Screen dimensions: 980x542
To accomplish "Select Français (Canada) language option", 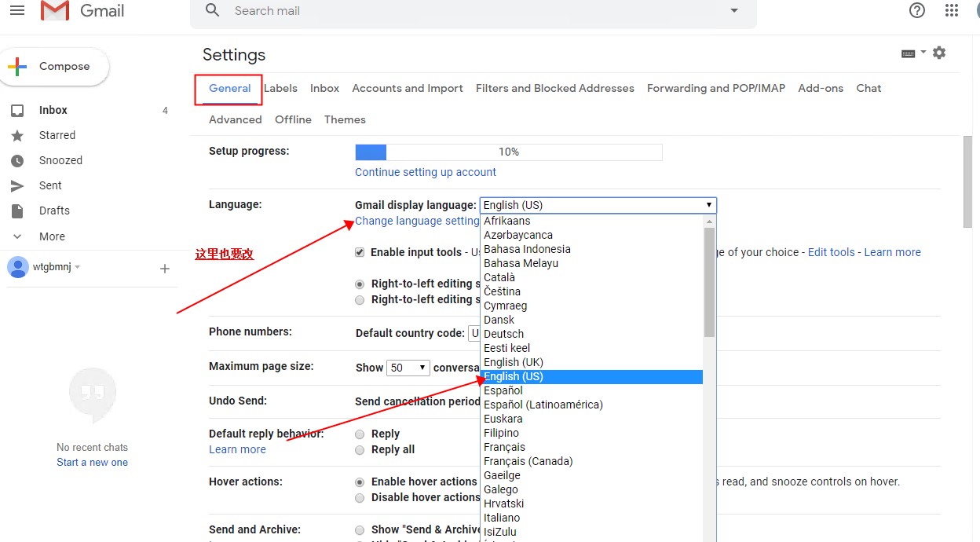I will 591,461.
